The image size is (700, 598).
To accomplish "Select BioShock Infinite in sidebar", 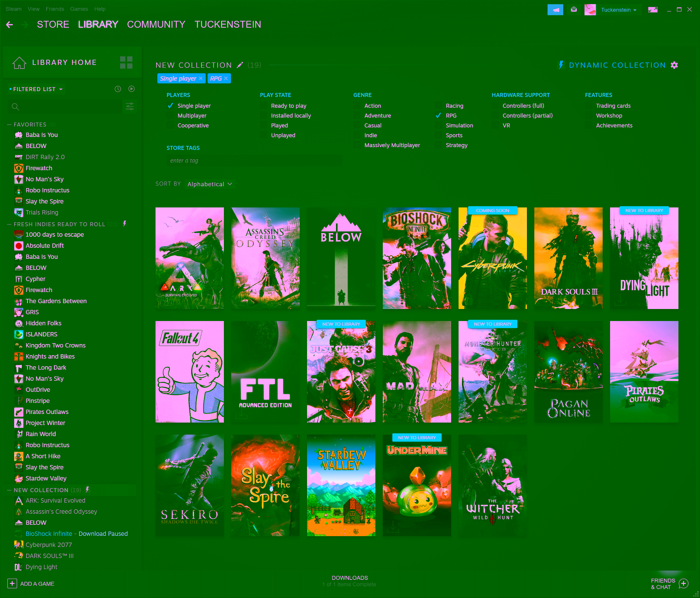I will pos(49,533).
